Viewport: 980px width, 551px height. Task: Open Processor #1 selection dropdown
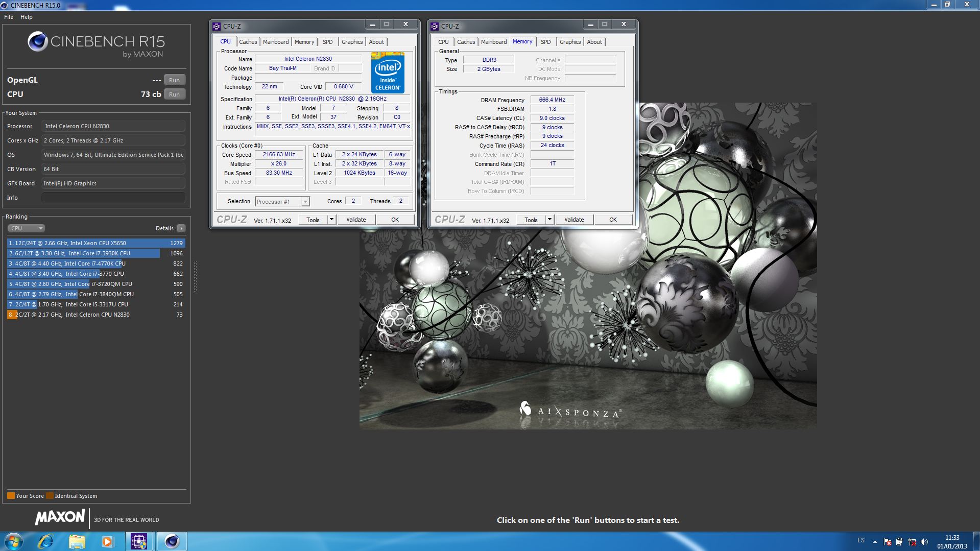(x=282, y=202)
